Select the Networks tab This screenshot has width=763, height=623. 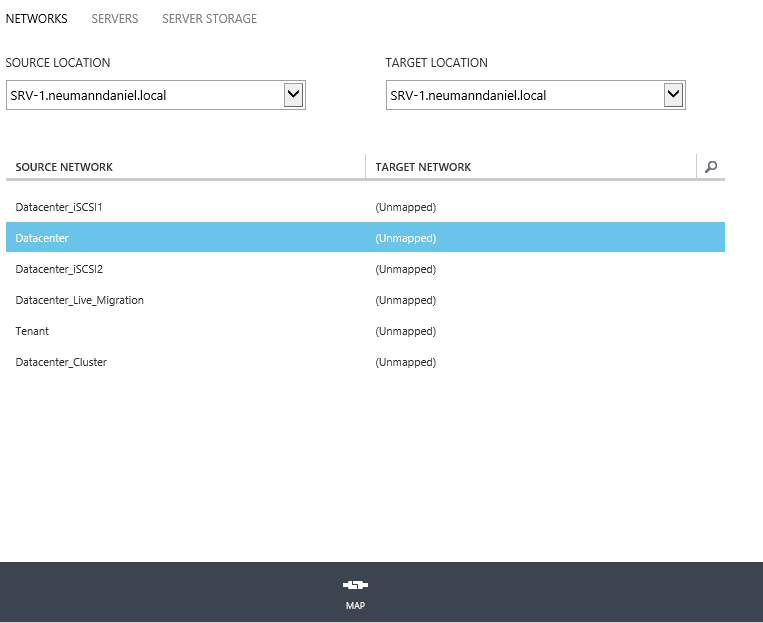tap(37, 19)
